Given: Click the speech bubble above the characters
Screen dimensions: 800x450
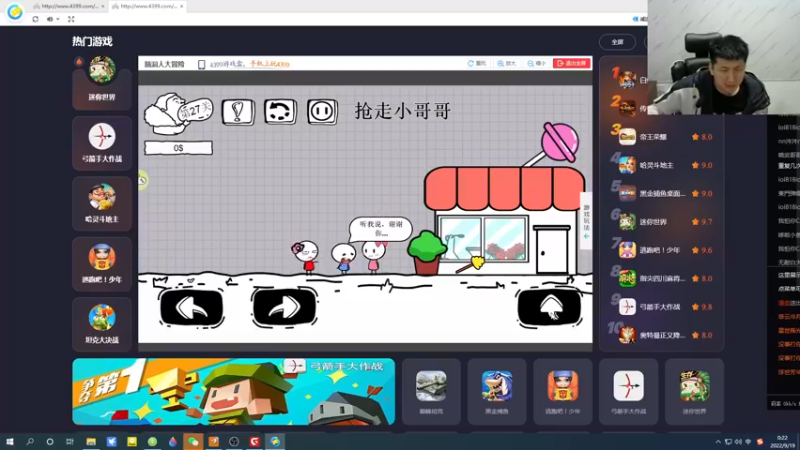Looking at the screenshot, I should click(381, 229).
